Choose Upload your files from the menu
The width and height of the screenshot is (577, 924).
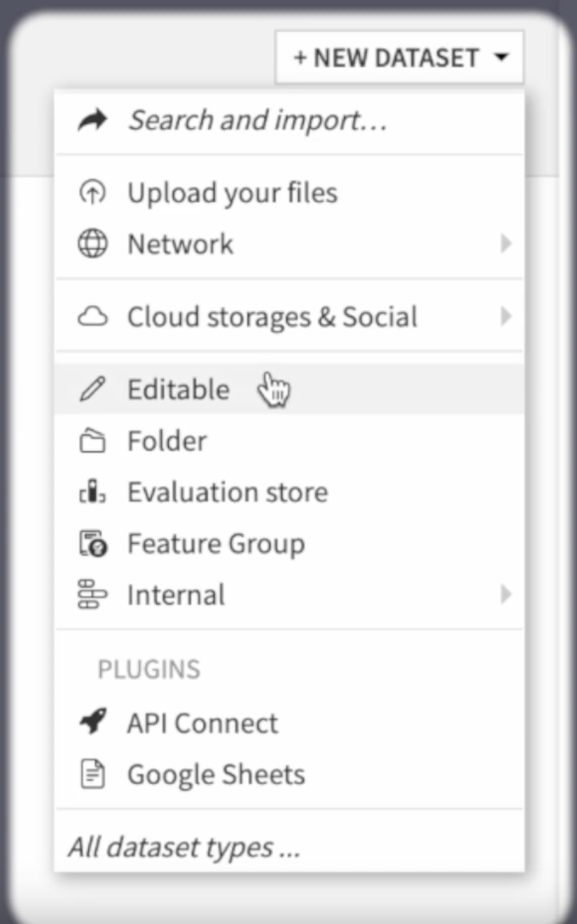pyautogui.click(x=232, y=192)
